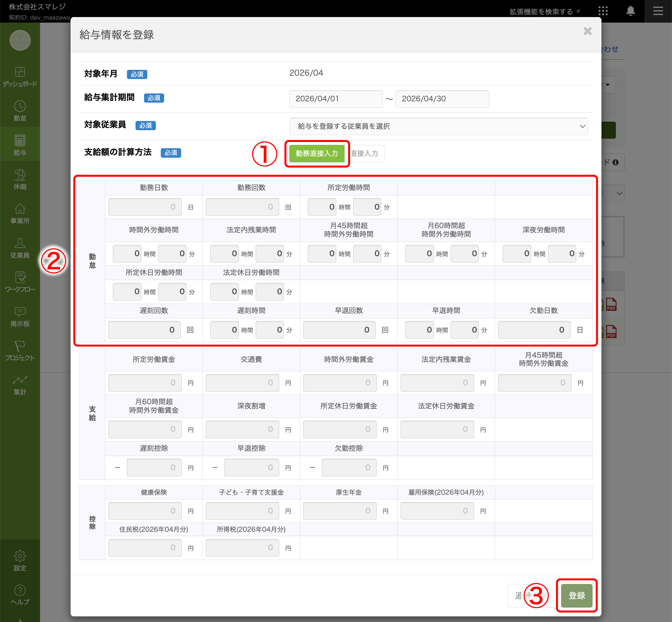This screenshot has height=622, width=672.
Task: Open the attendance clock icon (勤怠)
Action: [x=20, y=107]
